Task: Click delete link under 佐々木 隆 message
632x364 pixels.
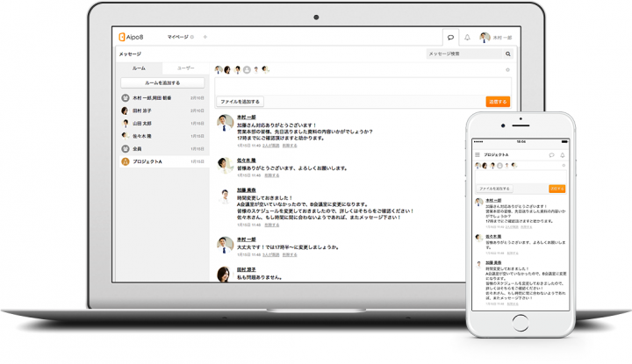Action: (271, 175)
